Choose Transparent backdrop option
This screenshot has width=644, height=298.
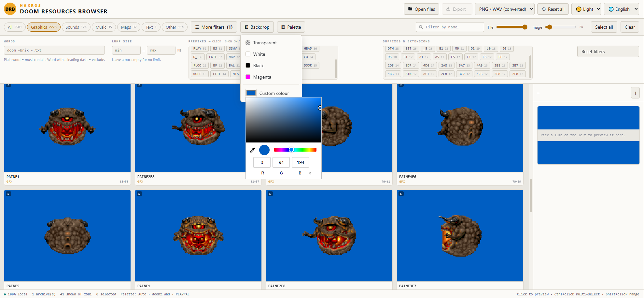pyautogui.click(x=271, y=43)
